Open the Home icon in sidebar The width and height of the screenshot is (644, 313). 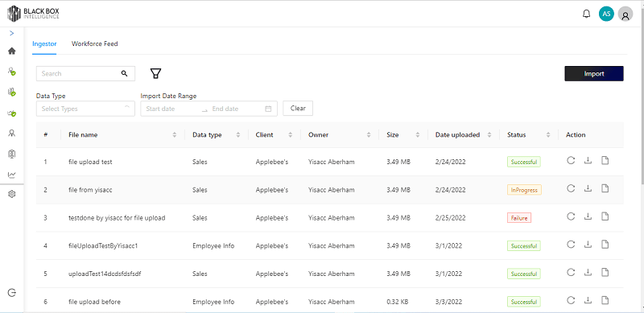click(12, 51)
